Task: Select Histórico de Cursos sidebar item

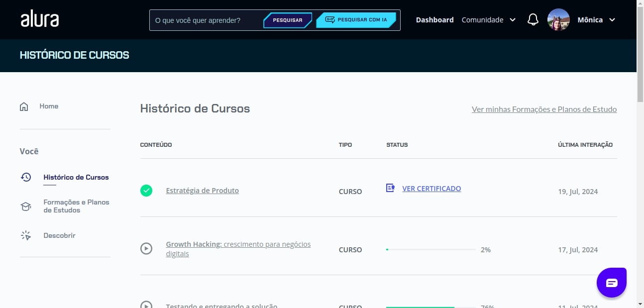Action: (x=76, y=177)
